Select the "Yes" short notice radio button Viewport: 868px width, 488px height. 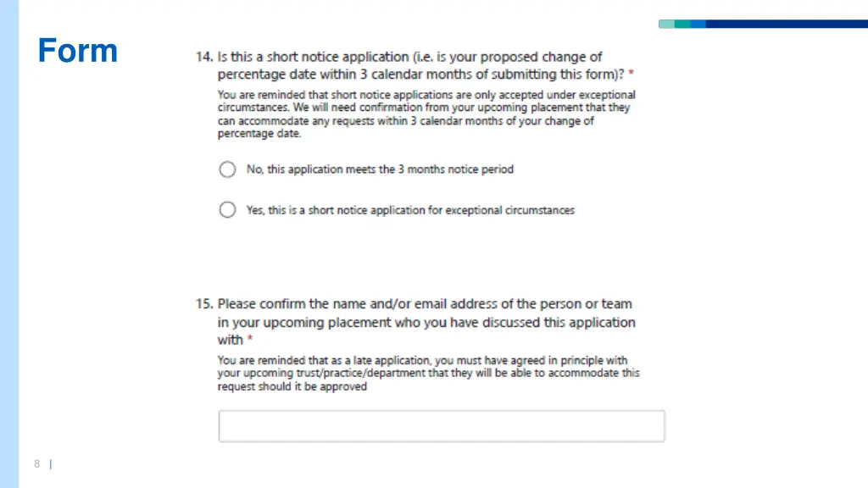[227, 210]
